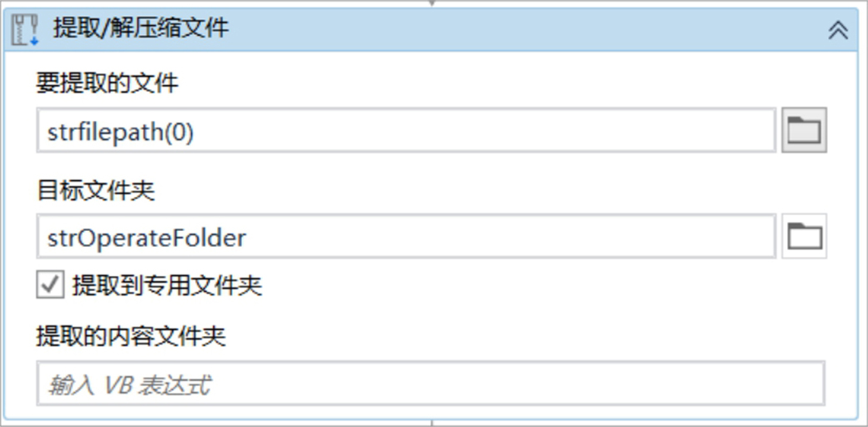Click the zip archive activity icon

(26, 30)
